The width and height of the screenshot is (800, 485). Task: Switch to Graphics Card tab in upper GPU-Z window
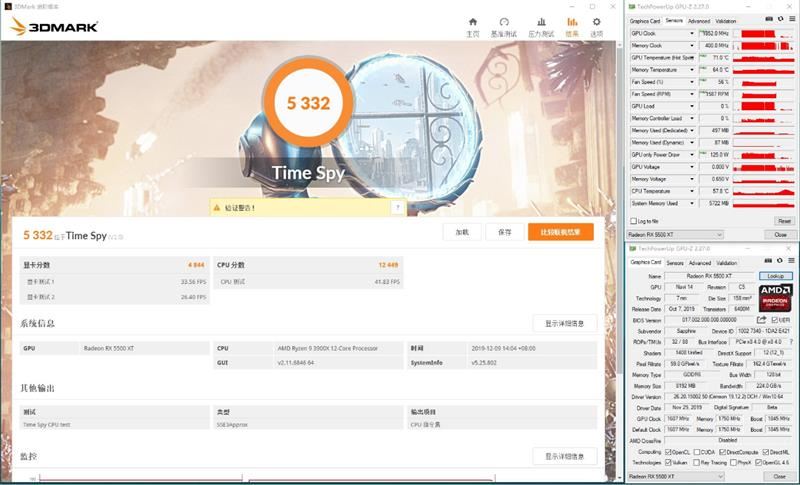point(645,21)
